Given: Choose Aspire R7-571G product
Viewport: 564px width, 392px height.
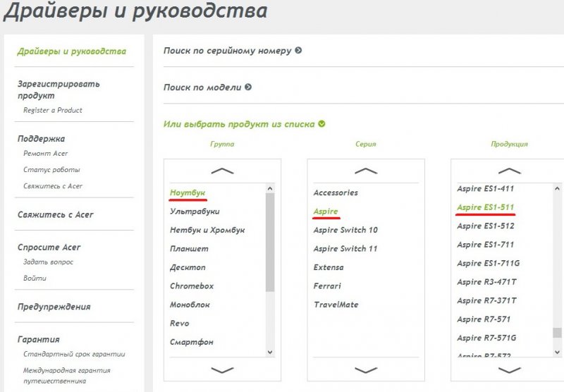Looking at the screenshot, I should [x=486, y=338].
